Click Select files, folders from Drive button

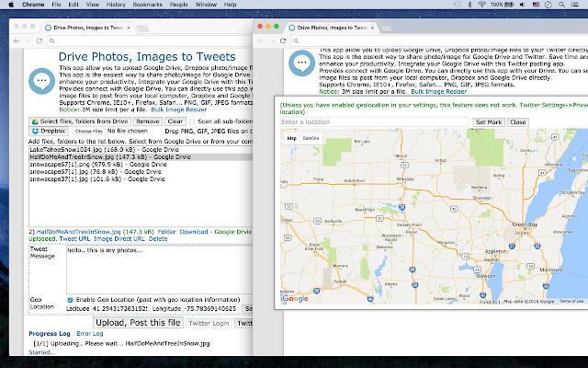click(x=80, y=121)
